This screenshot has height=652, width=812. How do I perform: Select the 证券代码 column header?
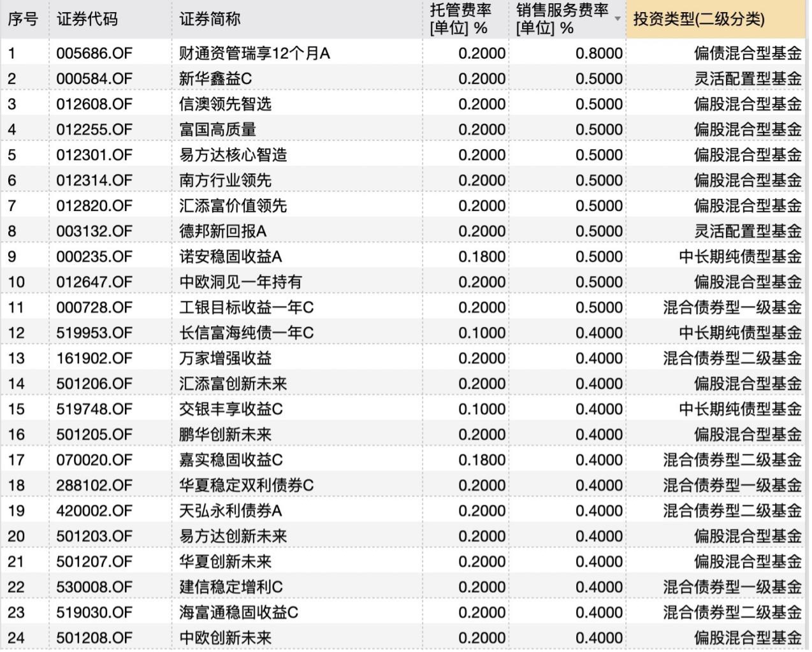[87, 19]
